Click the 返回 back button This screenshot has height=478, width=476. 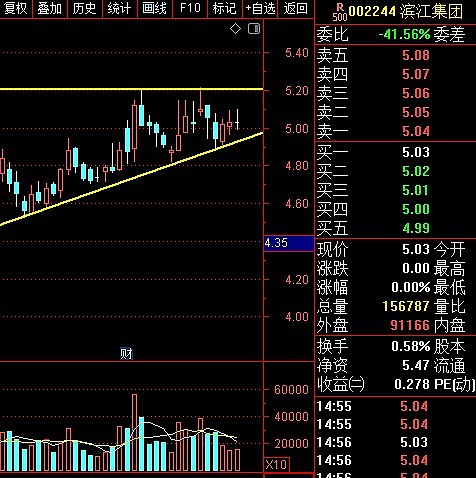coord(296,8)
